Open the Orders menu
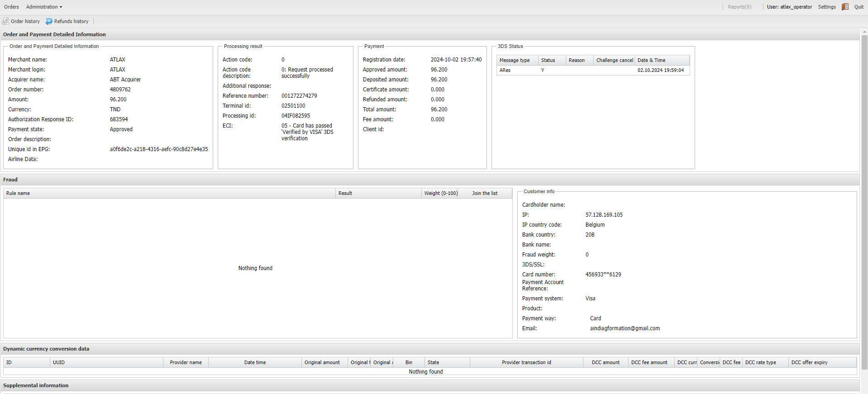Screen dimensions: 868x394 [x=11, y=7]
